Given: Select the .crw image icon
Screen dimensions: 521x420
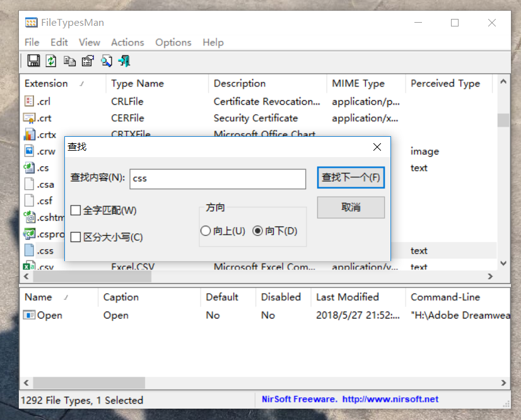Looking at the screenshot, I should point(29,151).
